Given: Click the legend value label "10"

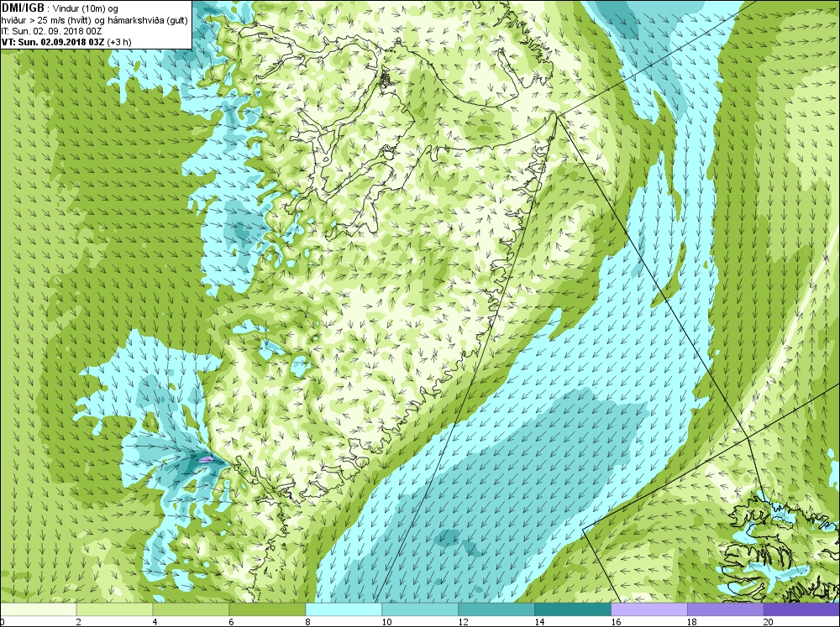Looking at the screenshot, I should click(x=386, y=622).
